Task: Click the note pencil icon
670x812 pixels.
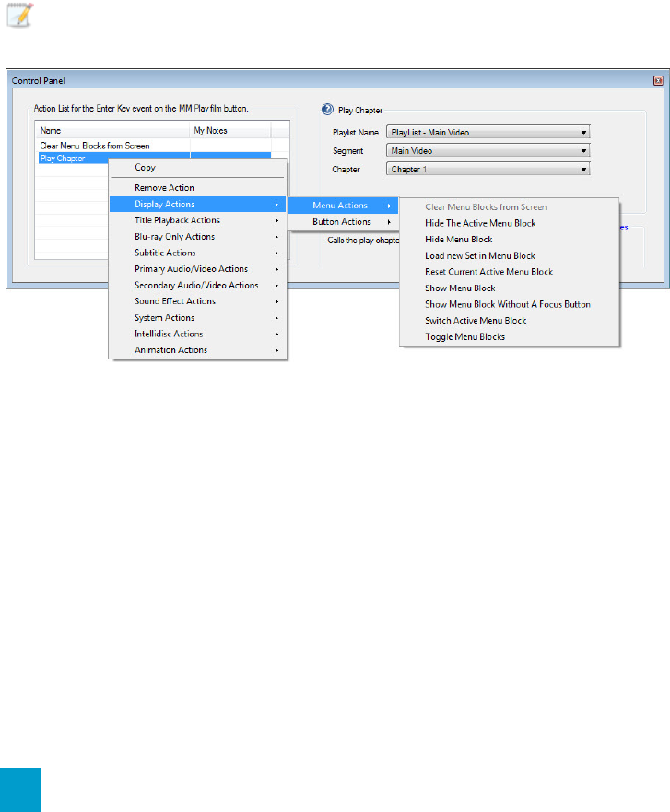Action: click(19, 15)
